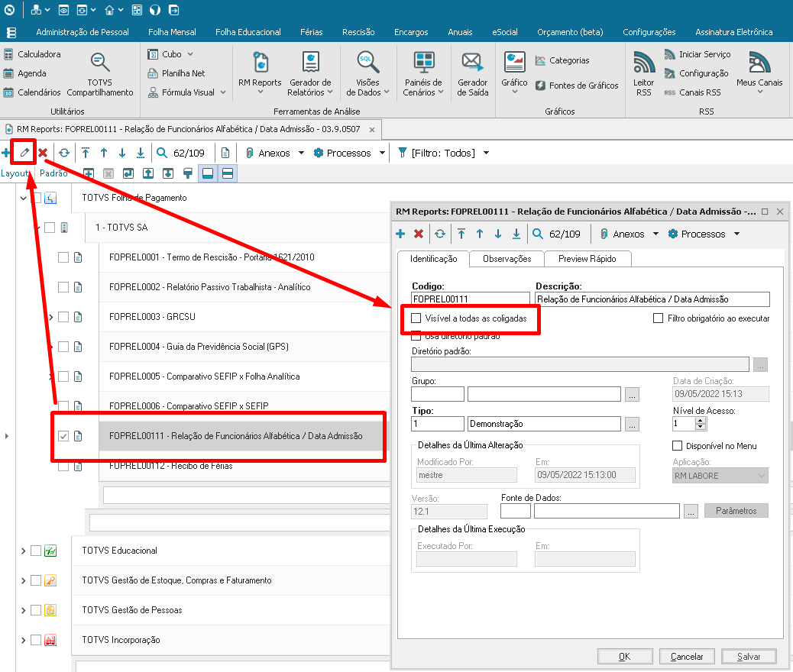The width and height of the screenshot is (793, 672).
Task: Refresh record in the dialog toolbar
Action: 440,234
